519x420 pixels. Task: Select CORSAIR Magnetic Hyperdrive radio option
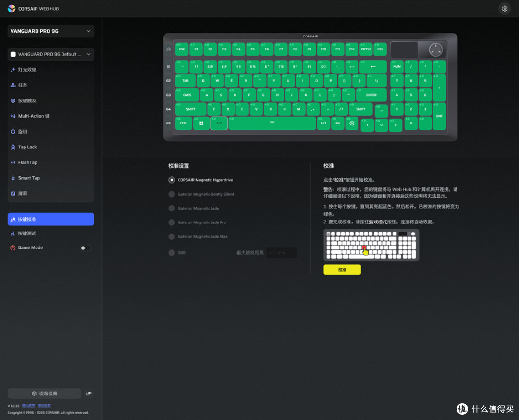click(172, 180)
